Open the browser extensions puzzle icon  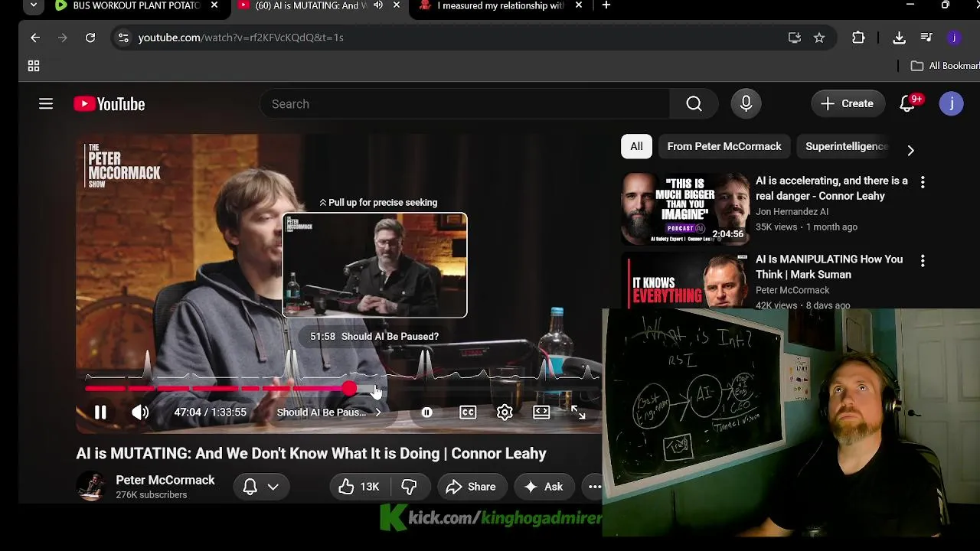pyautogui.click(x=858, y=37)
